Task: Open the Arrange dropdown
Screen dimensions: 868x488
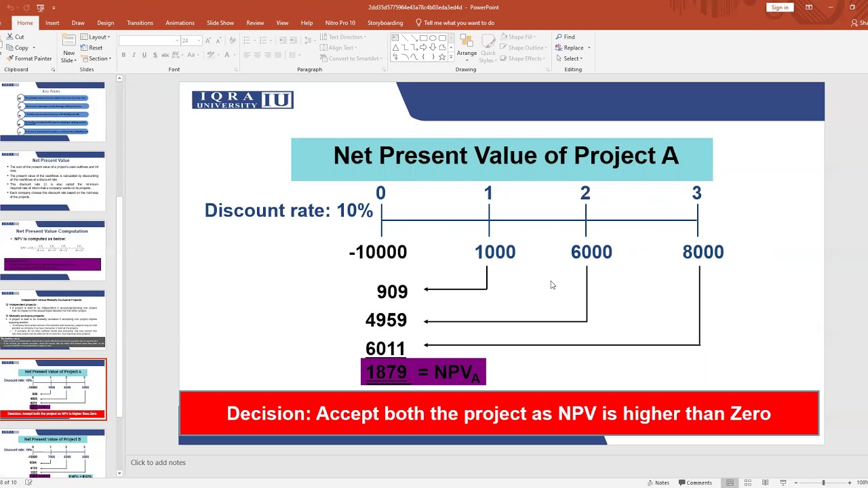Action: pyautogui.click(x=467, y=47)
